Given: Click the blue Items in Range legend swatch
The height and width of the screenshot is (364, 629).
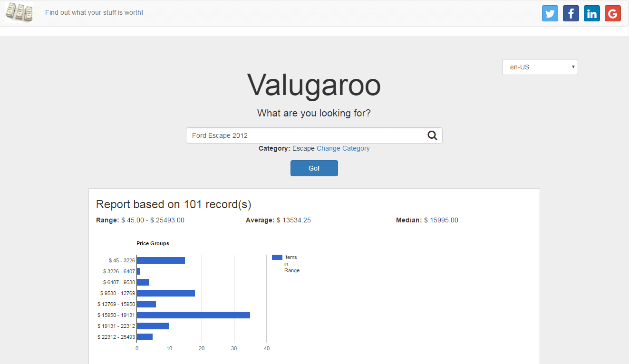Looking at the screenshot, I should [x=277, y=257].
